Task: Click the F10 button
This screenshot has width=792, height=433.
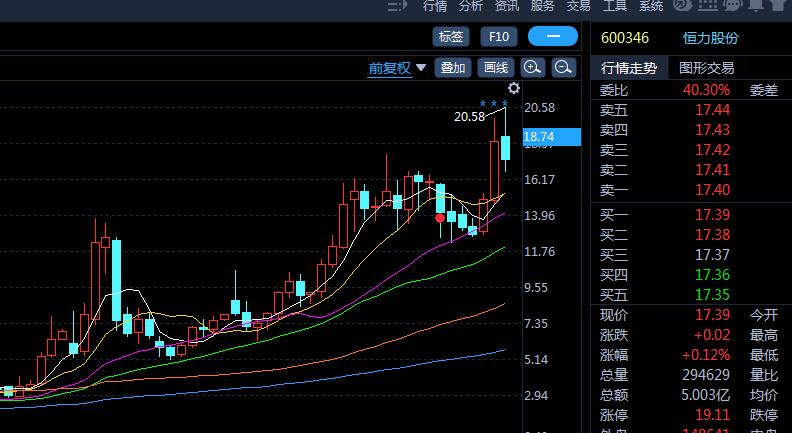Action: (499, 37)
